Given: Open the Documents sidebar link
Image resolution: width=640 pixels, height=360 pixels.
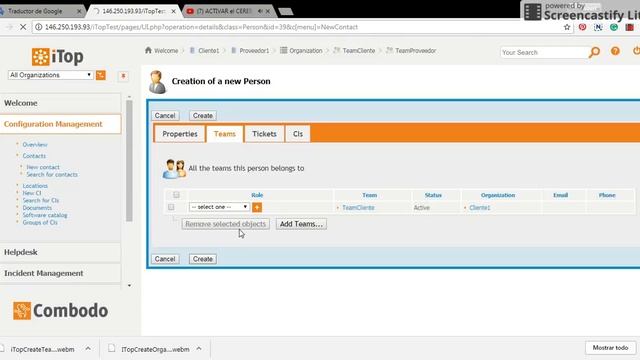Looking at the screenshot, I should (37, 208).
